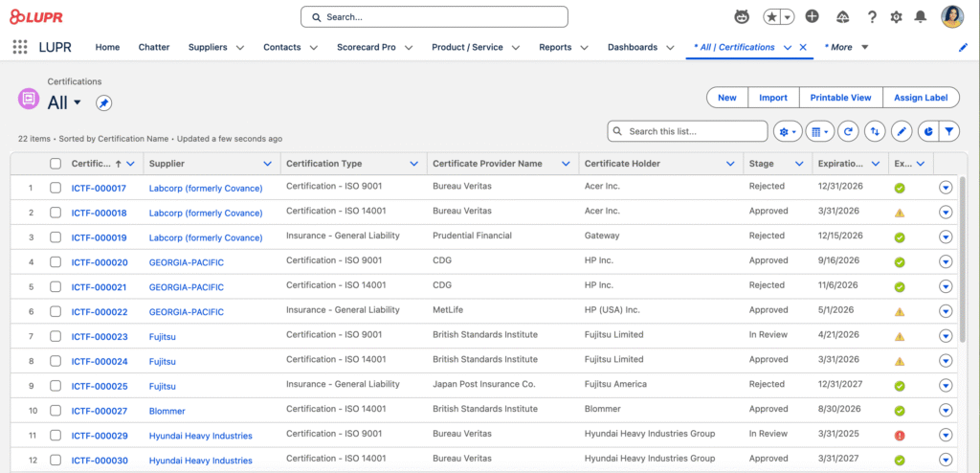Click the Help question mark icon
This screenshot has width=980, height=473.
coord(872,17)
